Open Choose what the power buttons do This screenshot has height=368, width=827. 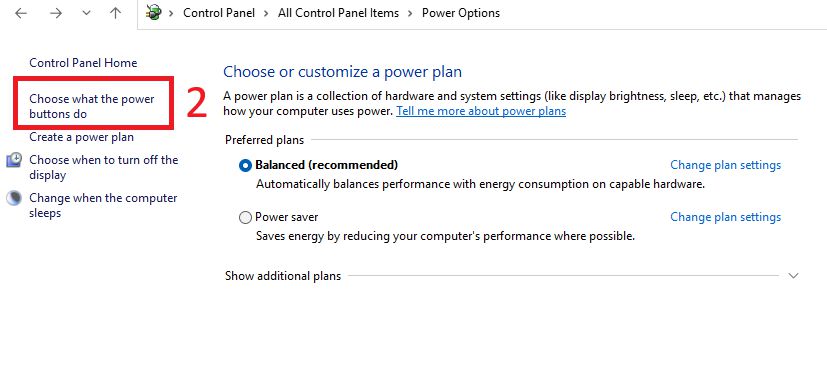click(92, 106)
